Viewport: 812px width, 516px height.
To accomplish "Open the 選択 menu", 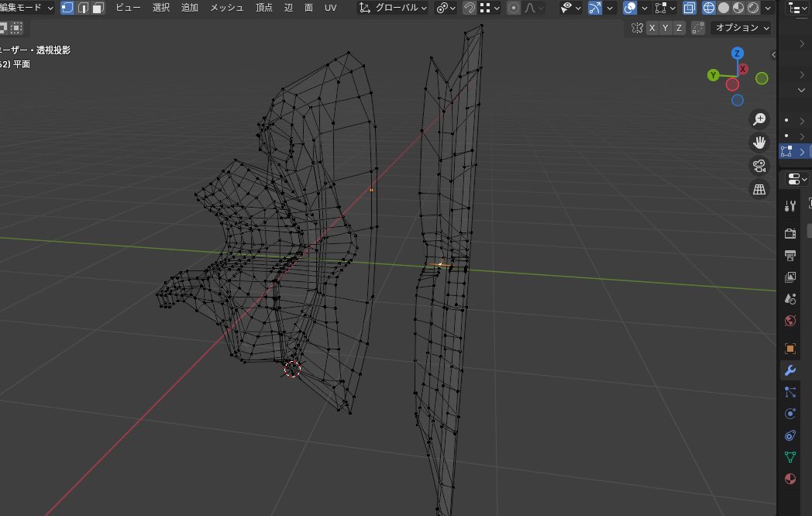I will tap(161, 8).
